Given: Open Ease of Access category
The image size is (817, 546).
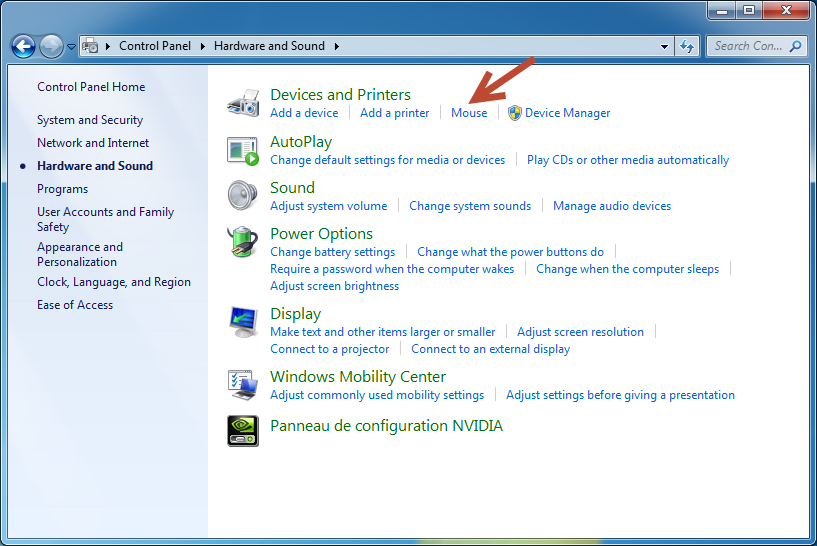Looking at the screenshot, I should (x=75, y=305).
